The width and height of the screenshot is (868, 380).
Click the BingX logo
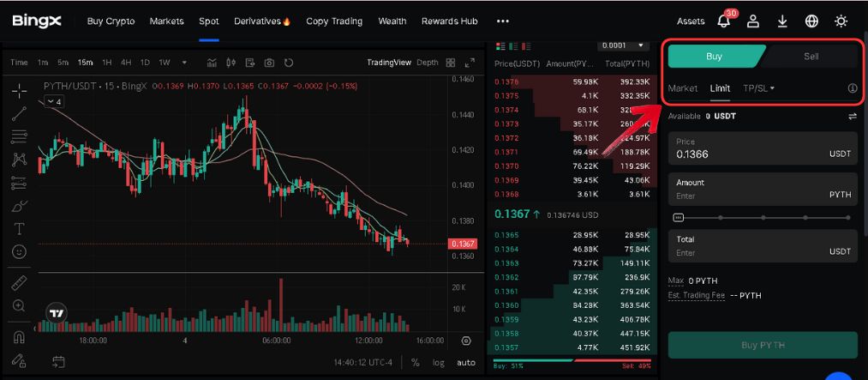pos(37,21)
